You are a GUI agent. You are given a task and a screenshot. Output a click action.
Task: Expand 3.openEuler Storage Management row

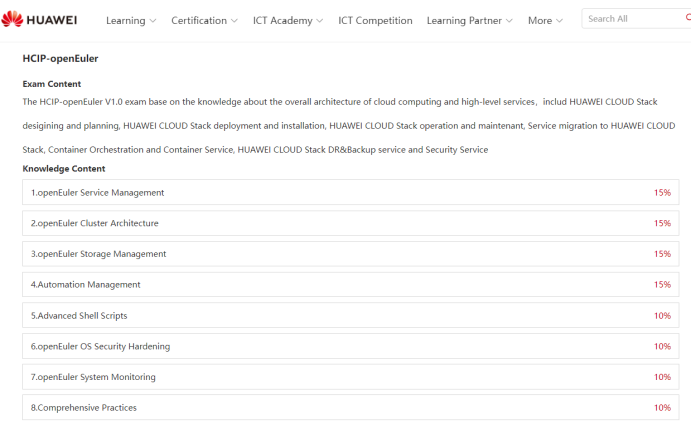(351, 254)
